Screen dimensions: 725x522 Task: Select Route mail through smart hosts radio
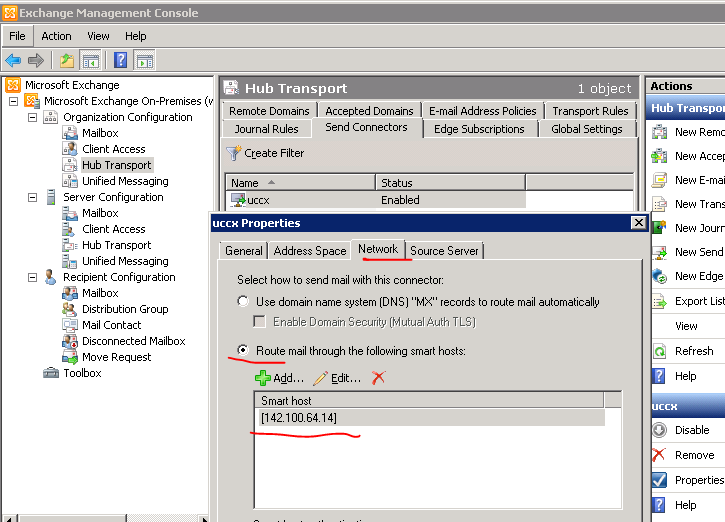pyautogui.click(x=243, y=350)
